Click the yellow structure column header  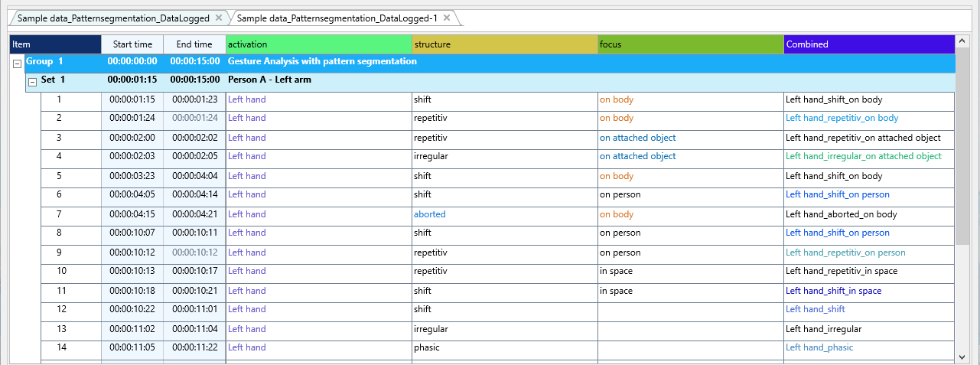pyautogui.click(x=505, y=44)
